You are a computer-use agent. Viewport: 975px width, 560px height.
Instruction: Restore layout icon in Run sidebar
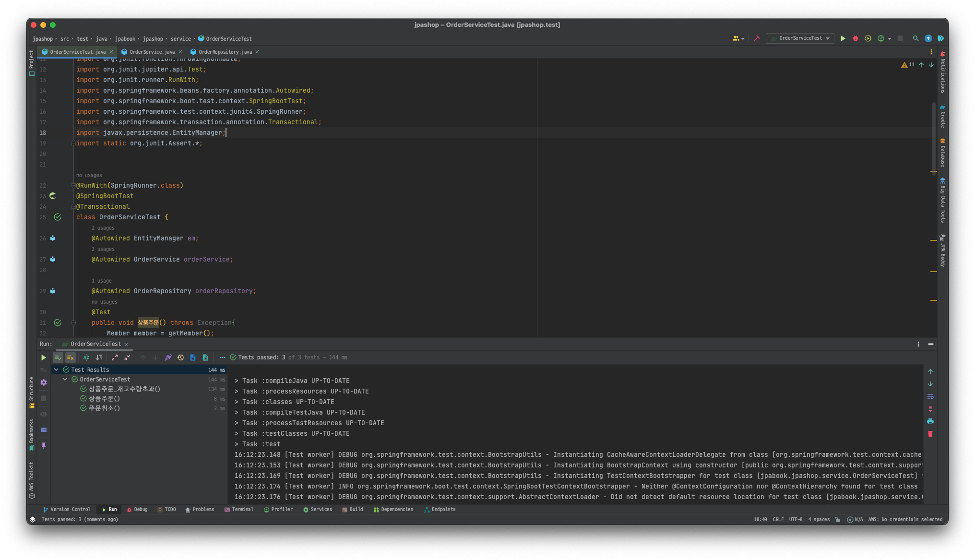click(x=44, y=429)
